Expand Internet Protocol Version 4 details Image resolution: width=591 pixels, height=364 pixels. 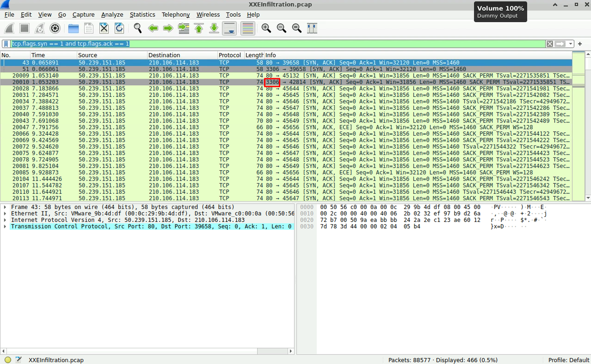(x=5, y=220)
